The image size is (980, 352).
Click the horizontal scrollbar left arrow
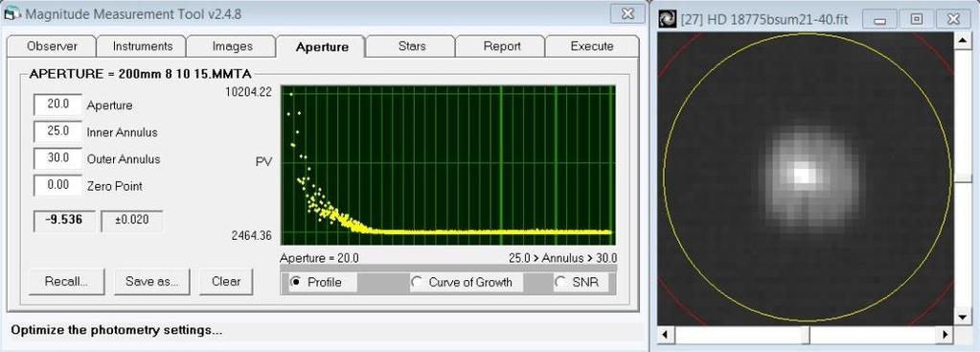click(666, 335)
